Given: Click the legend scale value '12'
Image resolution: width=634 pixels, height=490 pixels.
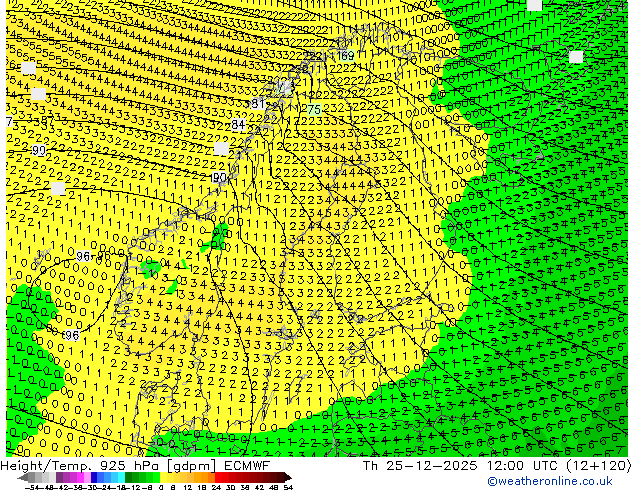Looking at the screenshot, I should tap(188, 487).
